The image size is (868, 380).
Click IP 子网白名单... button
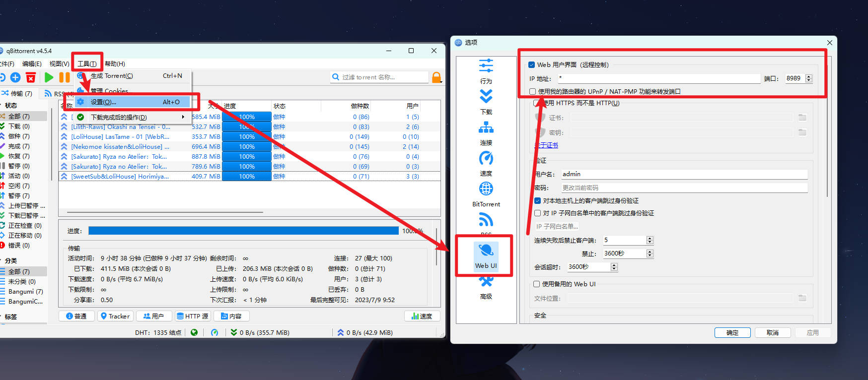(x=557, y=226)
